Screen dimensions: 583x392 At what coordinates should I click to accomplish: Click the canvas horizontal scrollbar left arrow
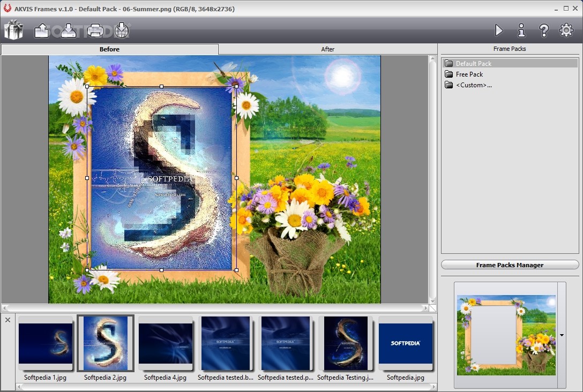point(4,308)
